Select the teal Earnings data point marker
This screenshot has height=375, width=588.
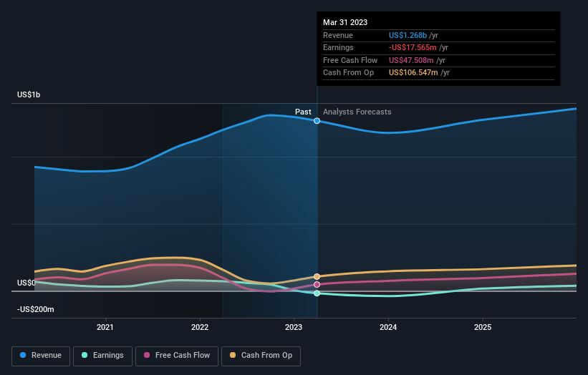pos(317,293)
